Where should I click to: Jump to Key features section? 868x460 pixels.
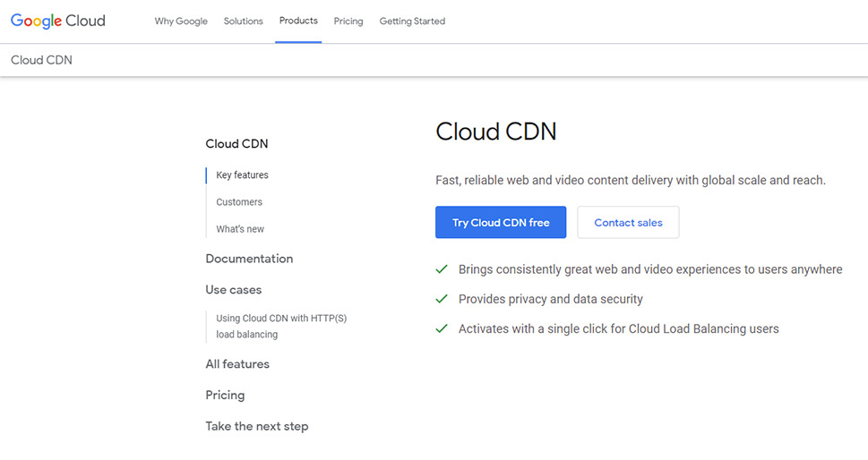pyautogui.click(x=242, y=175)
